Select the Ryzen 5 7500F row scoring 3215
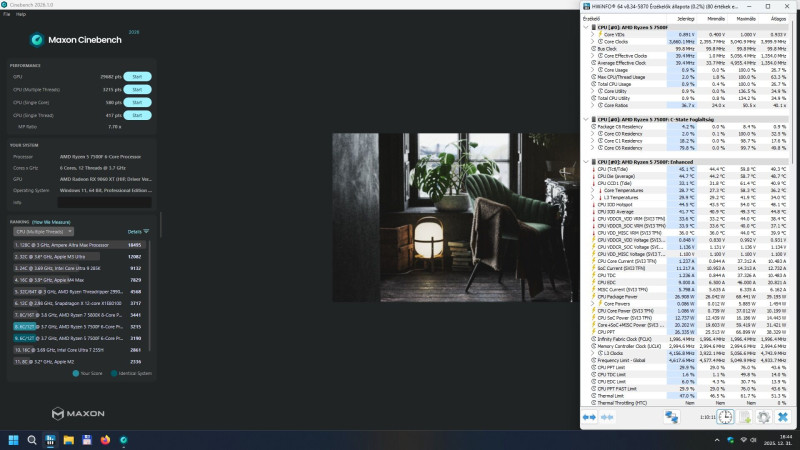 click(78, 327)
